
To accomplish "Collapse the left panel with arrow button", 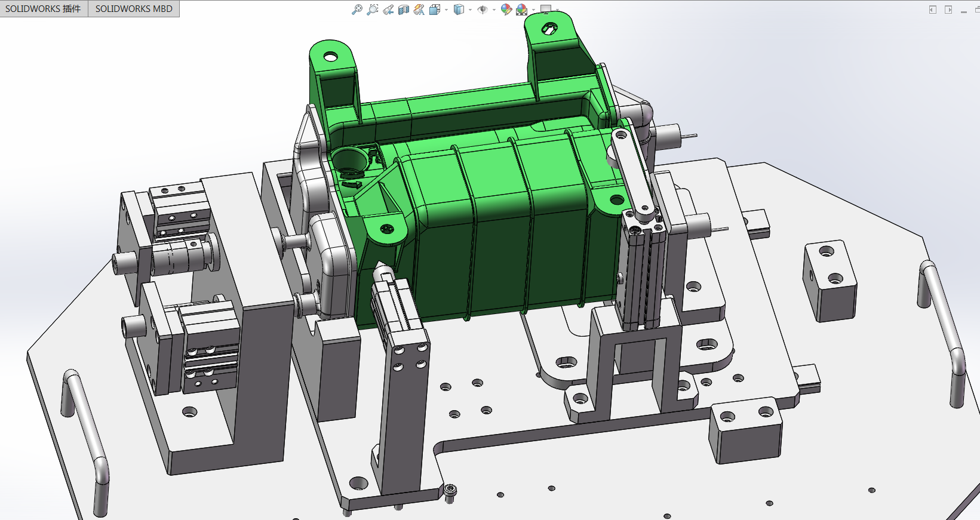I will tap(933, 10).
